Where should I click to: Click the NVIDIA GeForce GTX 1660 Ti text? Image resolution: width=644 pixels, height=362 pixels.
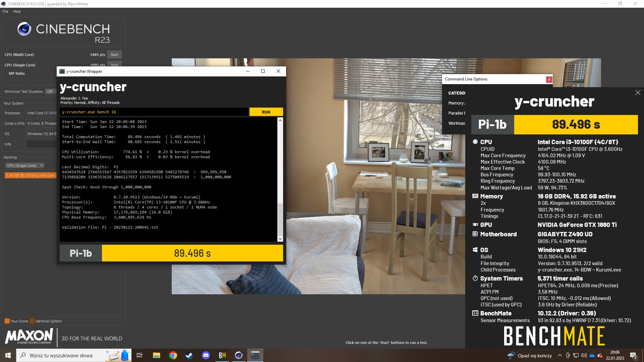[x=577, y=225]
